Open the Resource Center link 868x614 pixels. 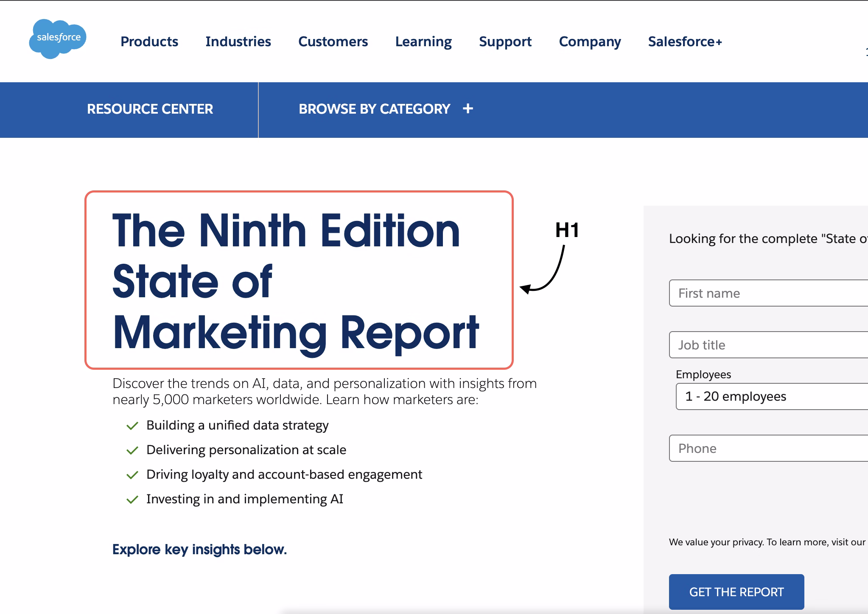pos(150,109)
